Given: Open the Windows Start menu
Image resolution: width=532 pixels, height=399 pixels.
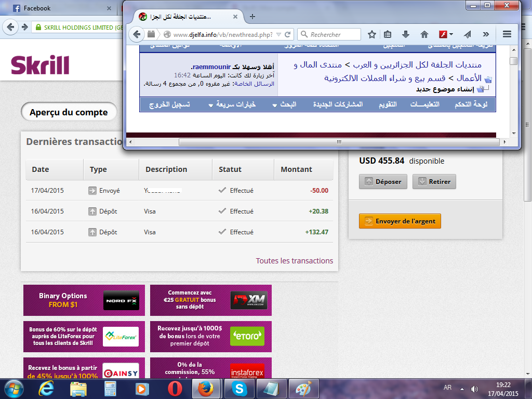Looking at the screenshot, I should [x=14, y=389].
